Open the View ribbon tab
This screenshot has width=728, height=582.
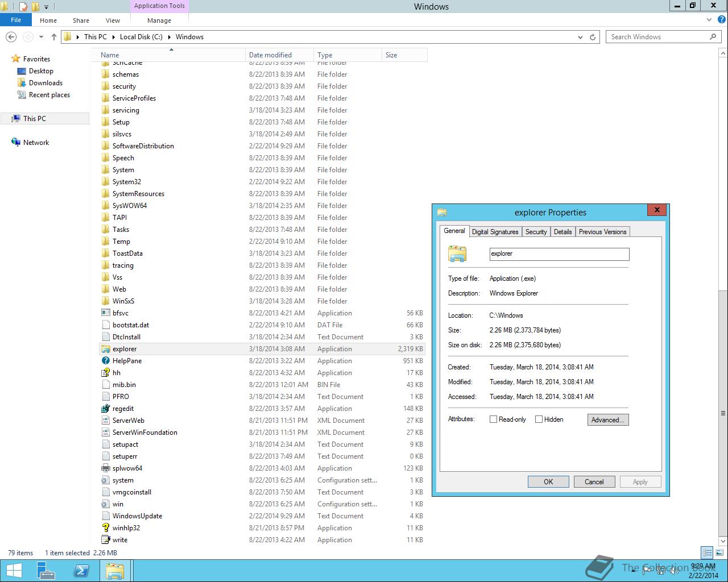113,20
